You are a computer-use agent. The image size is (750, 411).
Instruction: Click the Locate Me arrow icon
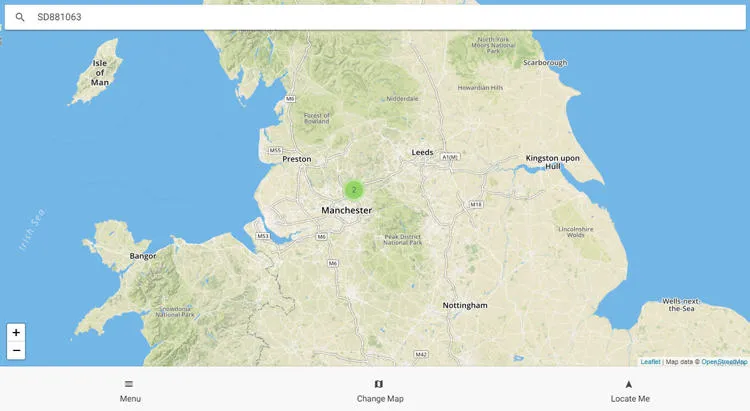coord(629,384)
